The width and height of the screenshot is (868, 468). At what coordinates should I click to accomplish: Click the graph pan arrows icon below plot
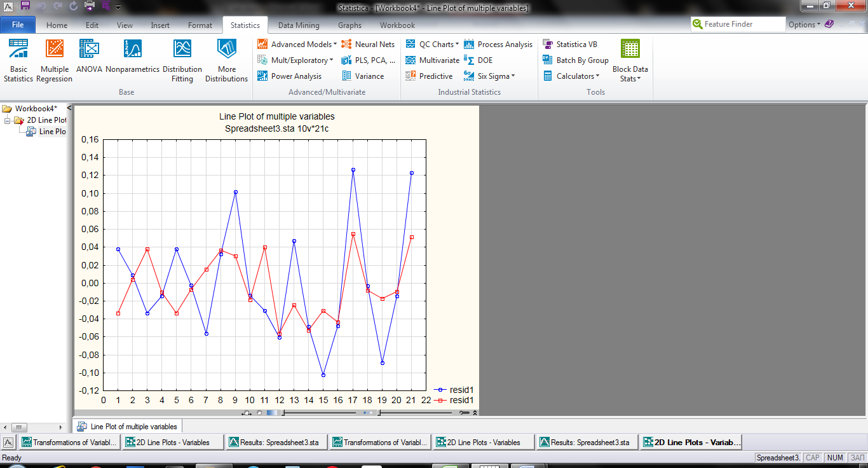click(x=247, y=413)
